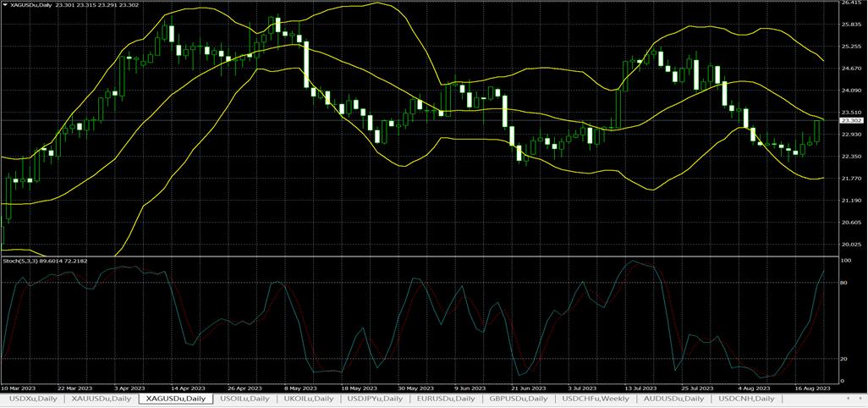
Task: Click the triangle icon beside the XAGUSDu,Daily title
Action: 5,5
